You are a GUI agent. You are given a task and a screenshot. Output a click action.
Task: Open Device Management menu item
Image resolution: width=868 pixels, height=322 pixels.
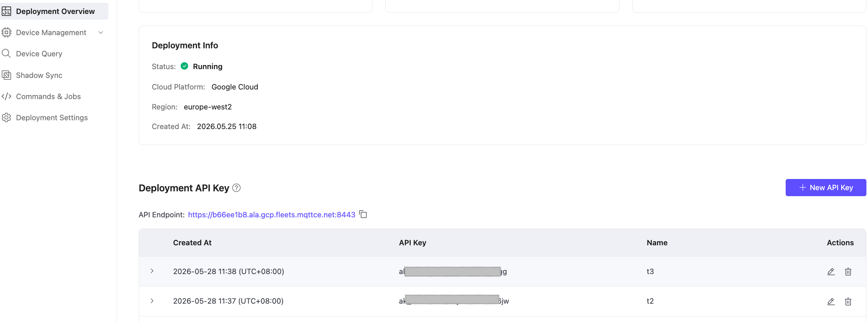(51, 32)
